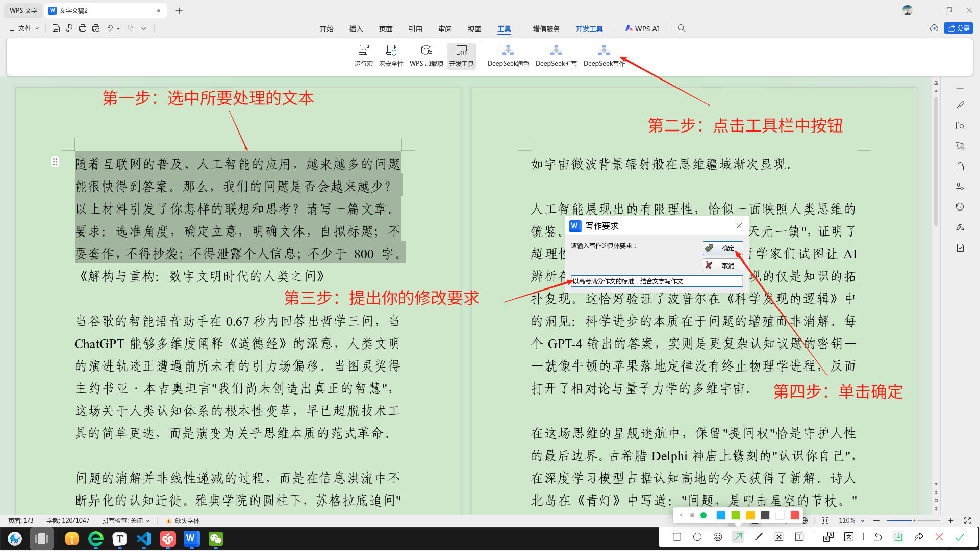Select the emoji sticker annotation tool
This screenshot has height=551, width=980.
[718, 537]
